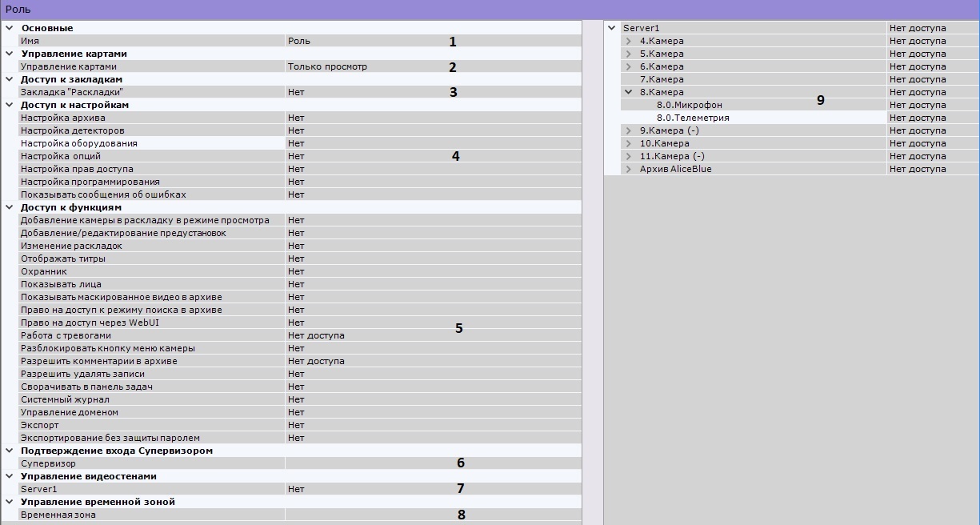Collapse the Доступ к настройкам section
980x525 pixels.
pos(8,105)
